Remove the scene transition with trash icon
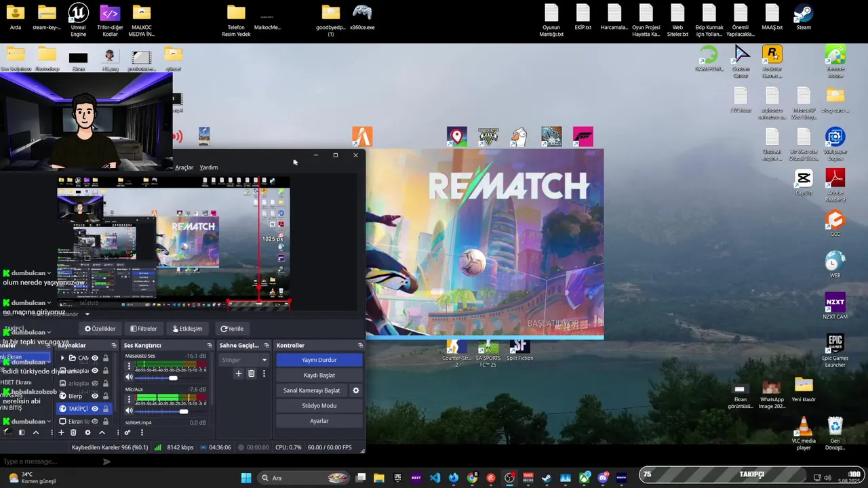Image resolution: width=868 pixels, height=488 pixels. (x=251, y=373)
